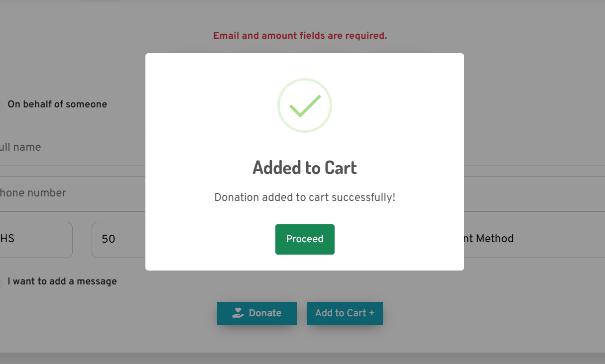The height and width of the screenshot is (364, 605).
Task: Click the hand-heart icon on Donate
Action: pos(238,313)
